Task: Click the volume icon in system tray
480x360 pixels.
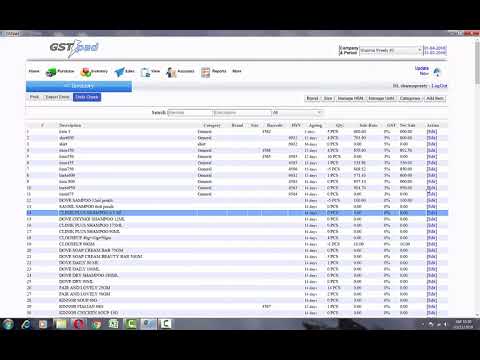Action: (446, 324)
